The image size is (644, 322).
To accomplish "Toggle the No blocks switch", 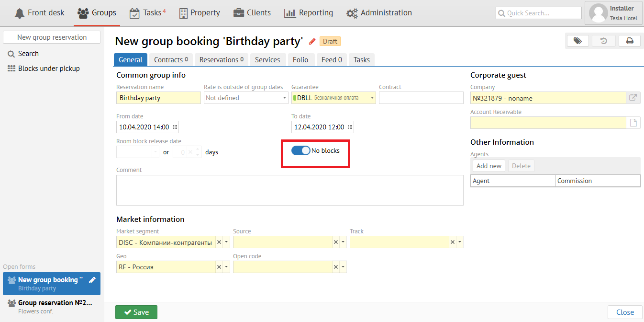I will pyautogui.click(x=301, y=150).
